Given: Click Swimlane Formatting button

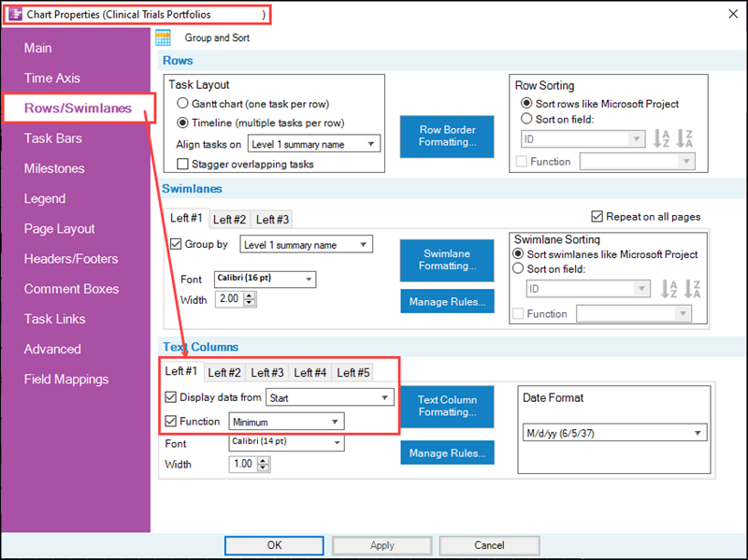Looking at the screenshot, I should 447,260.
